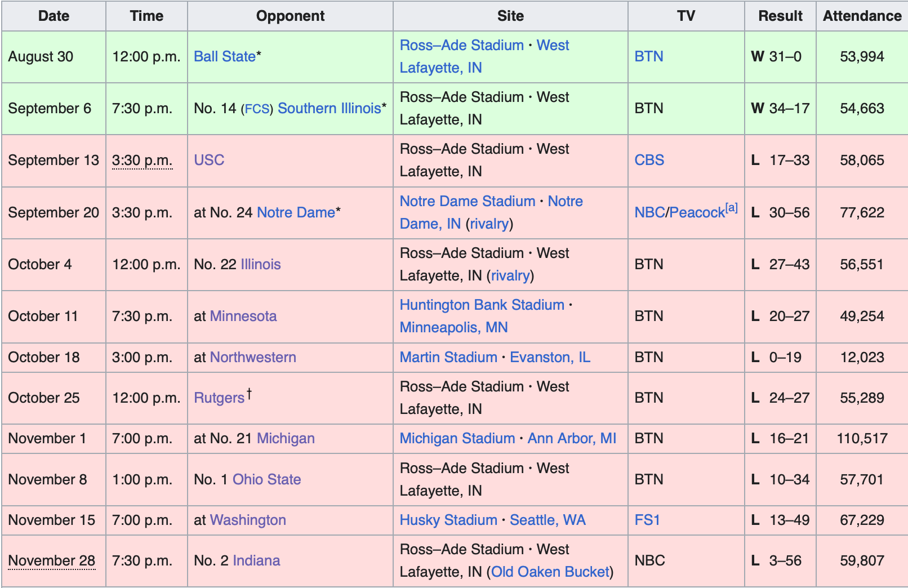This screenshot has height=588, width=908.
Task: Visit the Michigan Stadium link
Action: (x=457, y=438)
